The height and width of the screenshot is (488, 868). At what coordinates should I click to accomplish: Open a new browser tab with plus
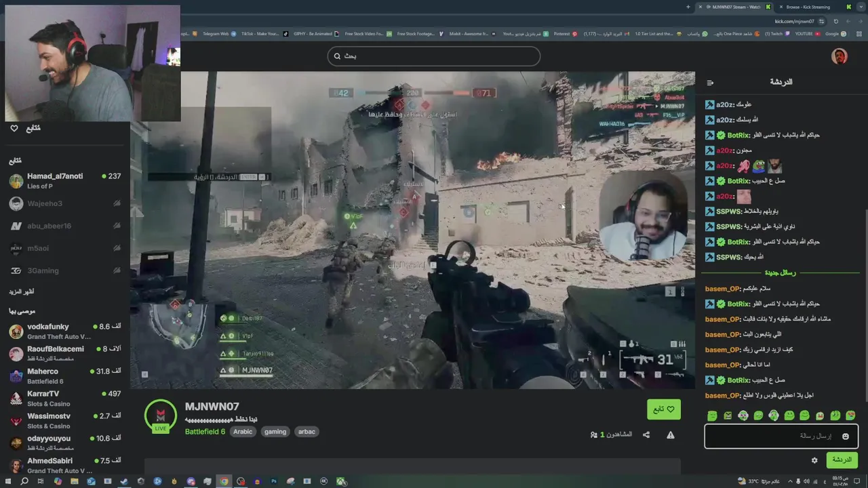point(688,7)
